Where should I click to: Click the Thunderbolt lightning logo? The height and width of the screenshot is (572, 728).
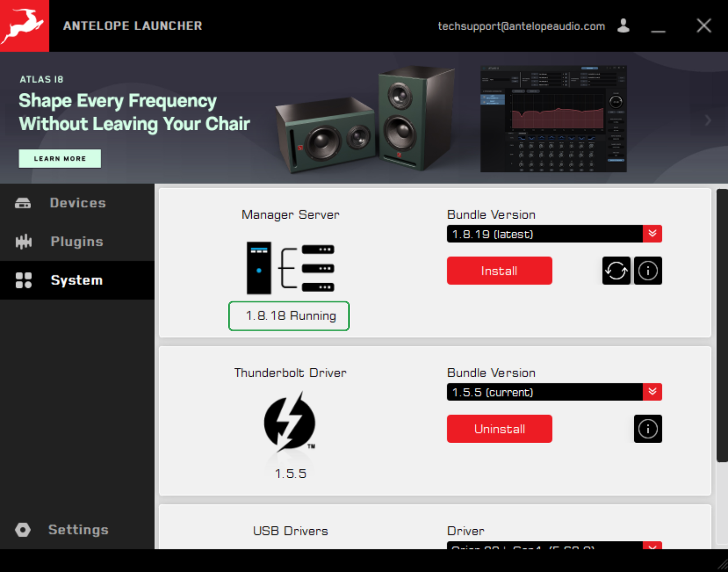click(290, 422)
